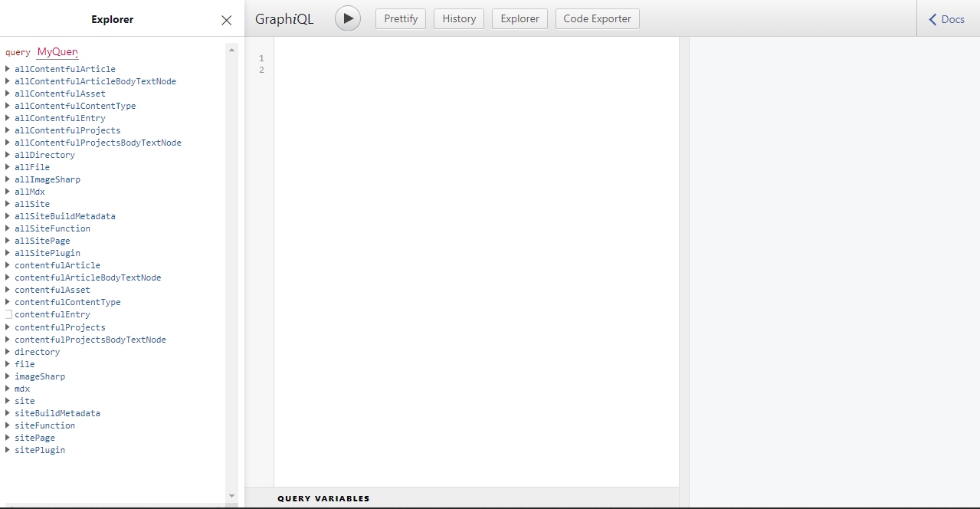The height and width of the screenshot is (509, 980).
Task: Expand file arrow
Action: pos(8,364)
